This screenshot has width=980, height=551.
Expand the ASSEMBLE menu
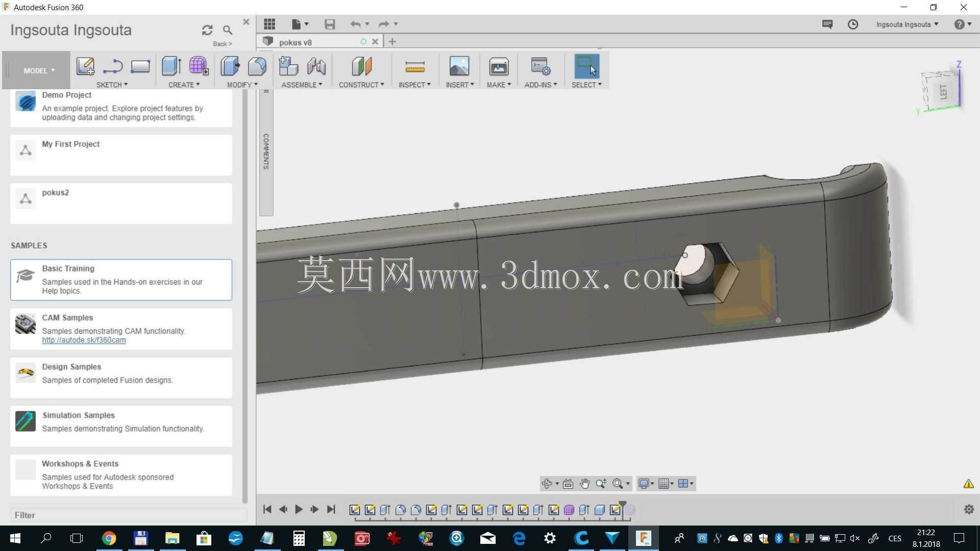(302, 85)
